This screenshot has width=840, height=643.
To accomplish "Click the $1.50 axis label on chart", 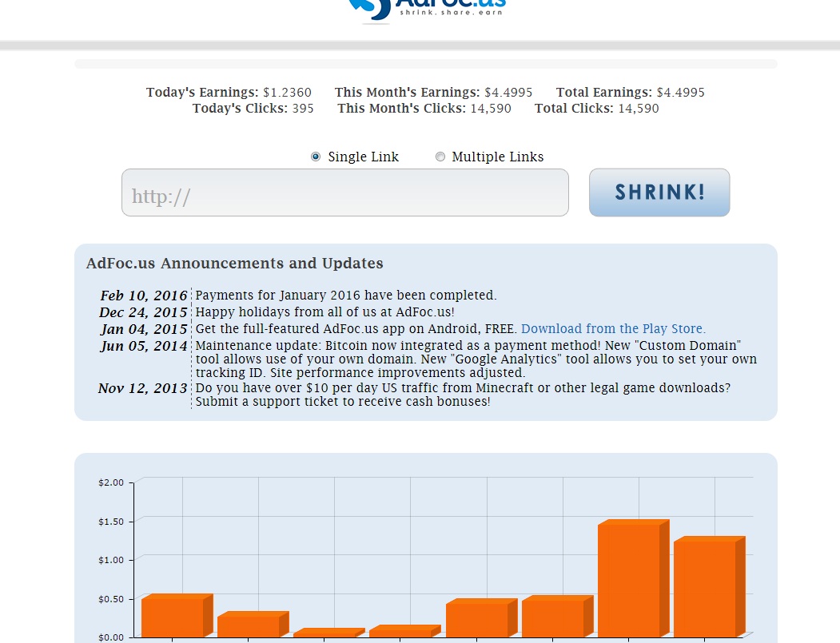I will (111, 522).
